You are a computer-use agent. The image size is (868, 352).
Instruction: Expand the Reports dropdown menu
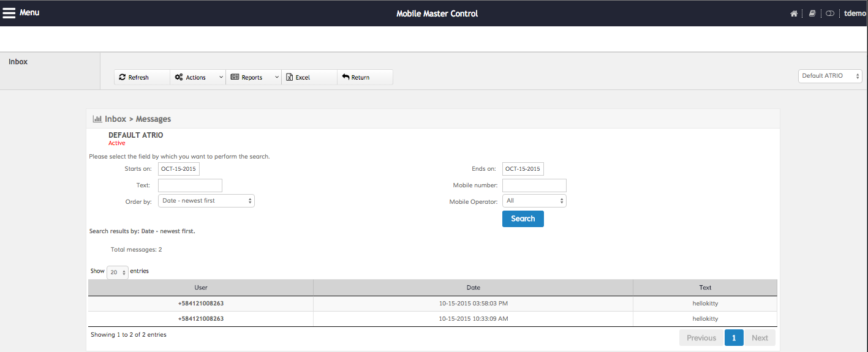pos(253,77)
